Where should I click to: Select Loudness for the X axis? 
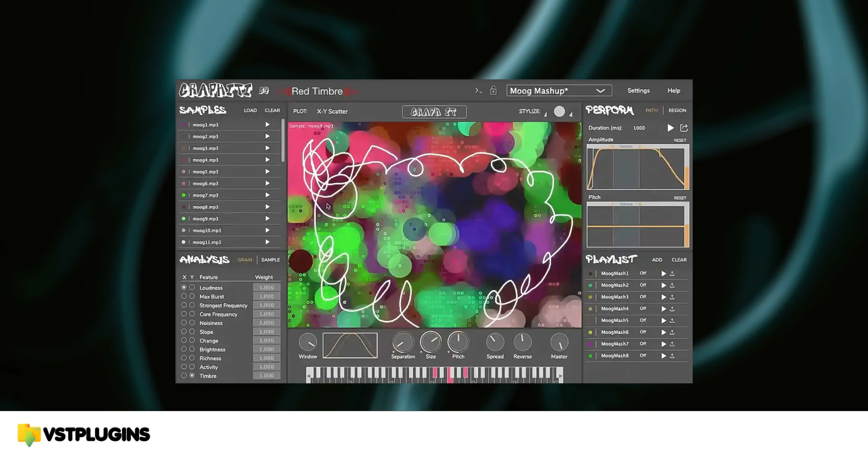[184, 287]
